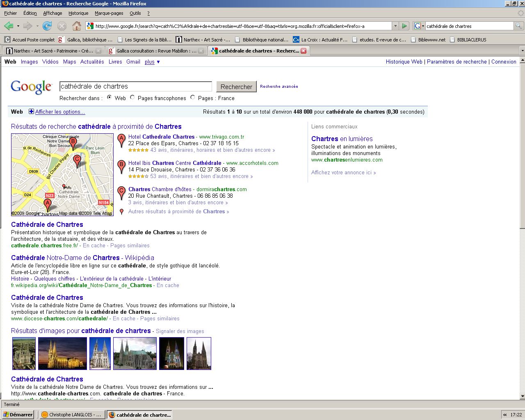Click the Google search query field
The width and height of the screenshot is (525, 420).
click(136, 86)
